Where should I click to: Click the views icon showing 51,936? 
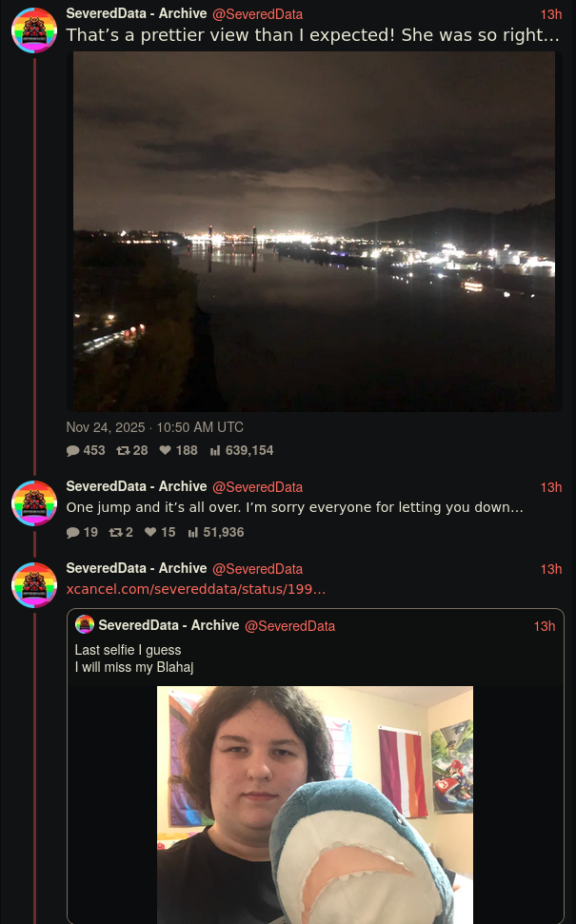pos(193,532)
